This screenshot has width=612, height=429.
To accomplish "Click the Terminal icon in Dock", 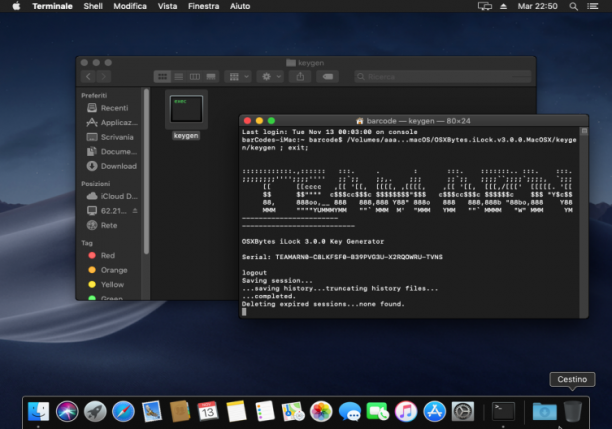I will coord(503,411).
